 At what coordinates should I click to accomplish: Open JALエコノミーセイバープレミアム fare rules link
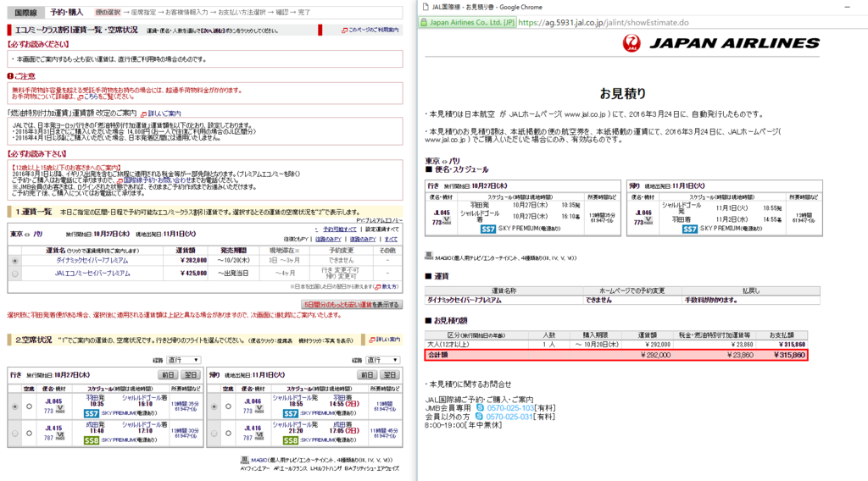pyautogui.click(x=92, y=274)
